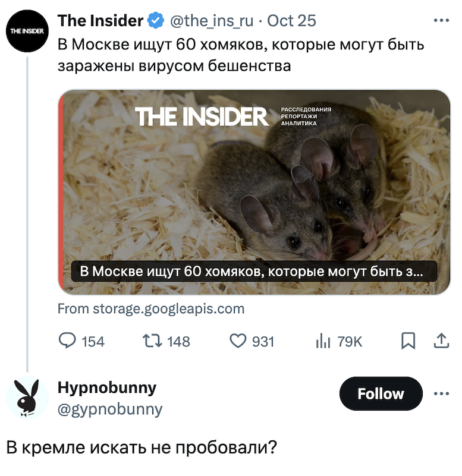
Task: Open more options on Insider tweet
Action: (x=441, y=21)
